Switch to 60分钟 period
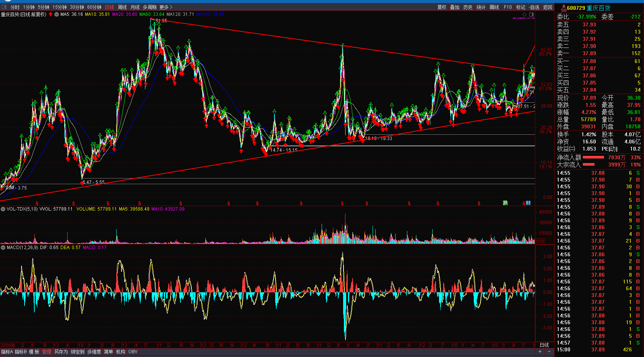 tap(94, 7)
